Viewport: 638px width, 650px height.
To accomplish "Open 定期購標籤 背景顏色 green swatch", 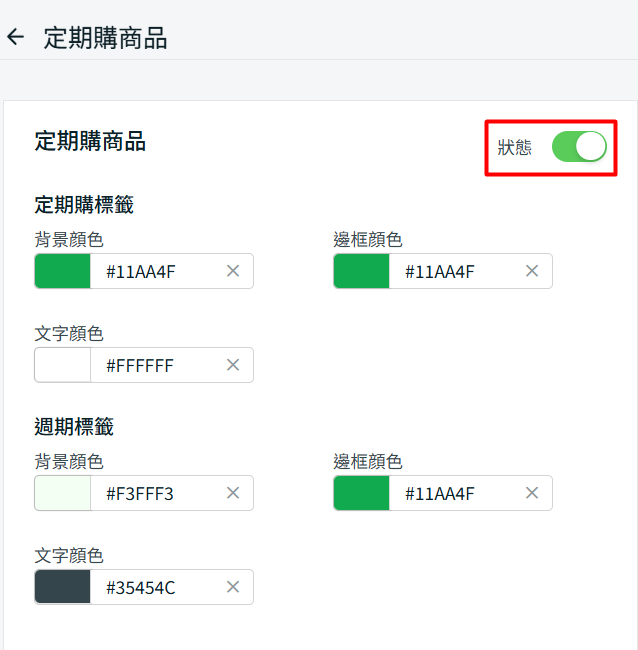I will (63, 271).
